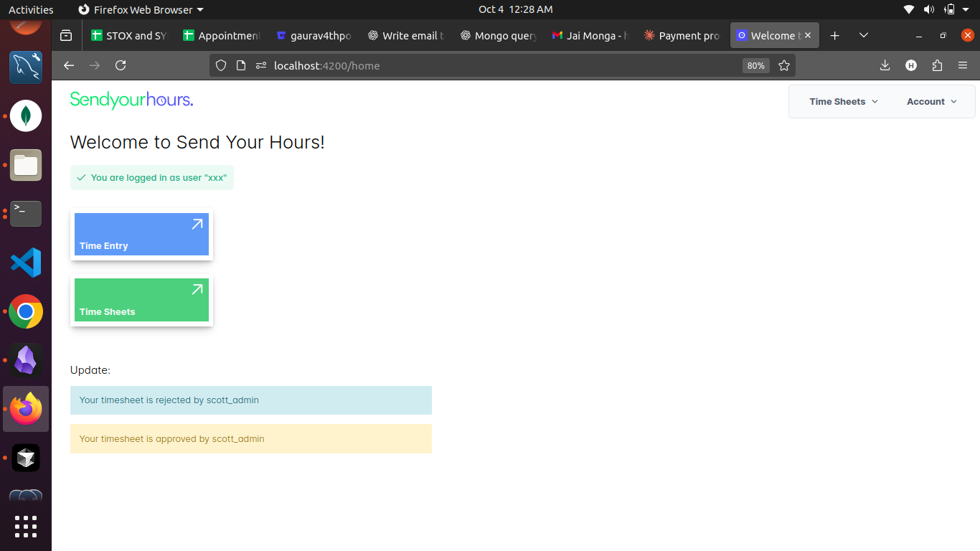
Task: Select the timesheet rejected notification
Action: point(251,400)
